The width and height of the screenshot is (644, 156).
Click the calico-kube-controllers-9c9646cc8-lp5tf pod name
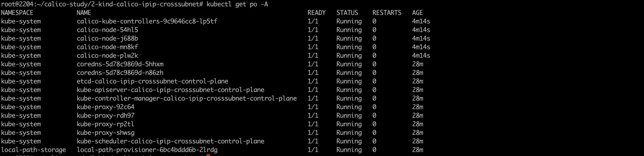(x=147, y=21)
